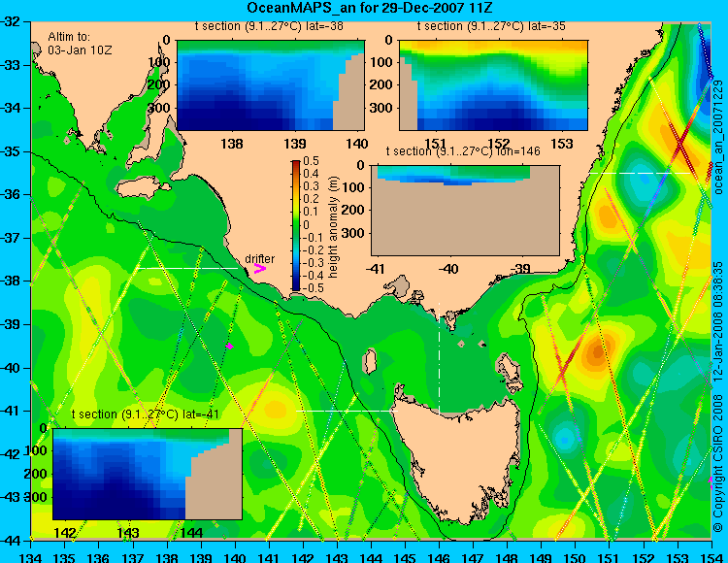Click the 143 label under the lat=-41 section
Screen dimensions: 728x563
coord(128,532)
